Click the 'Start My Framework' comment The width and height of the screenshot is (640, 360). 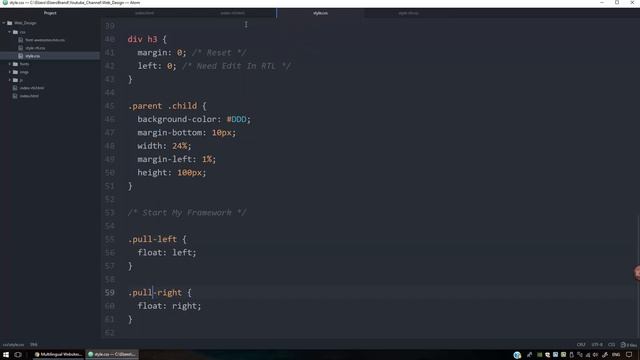click(187, 213)
